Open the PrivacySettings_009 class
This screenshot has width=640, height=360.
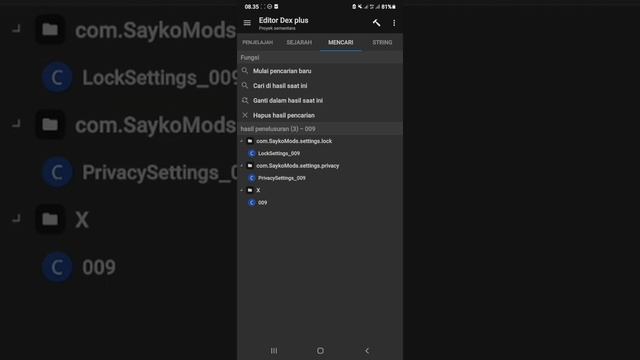coord(320,178)
